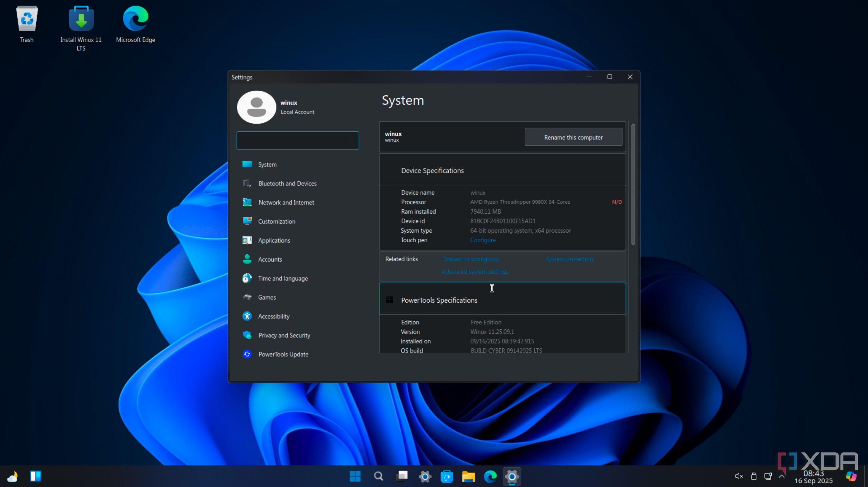Click the 7940.11 MB RAM value
Image resolution: width=868 pixels, height=487 pixels.
click(485, 211)
